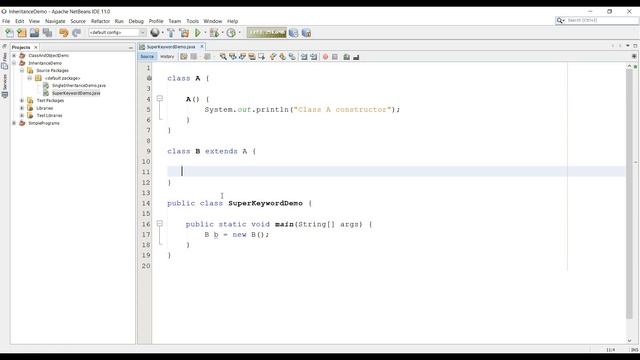Click the Undo arrow icon
The width and height of the screenshot is (640, 360).
click(x=63, y=33)
